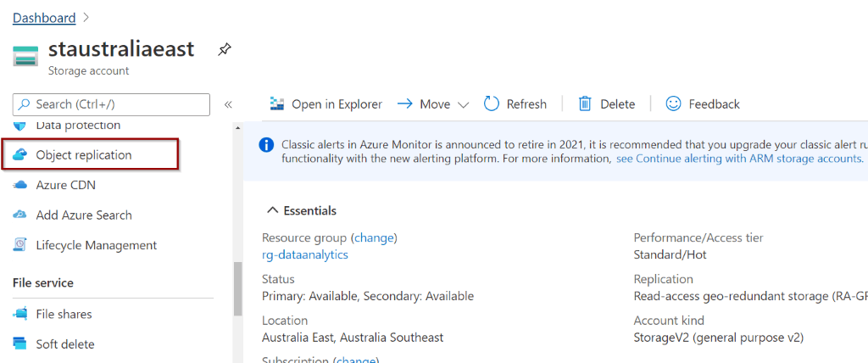Click the Refresh button label
868x363 pixels.
[526, 104]
